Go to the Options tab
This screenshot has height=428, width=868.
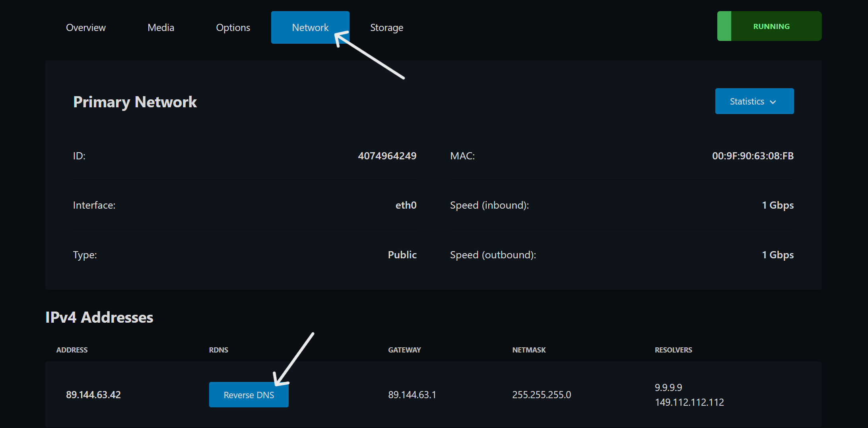tap(233, 27)
